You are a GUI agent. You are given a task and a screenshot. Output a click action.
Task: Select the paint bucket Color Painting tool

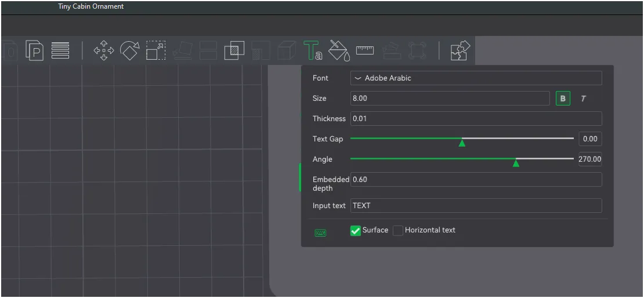(339, 50)
